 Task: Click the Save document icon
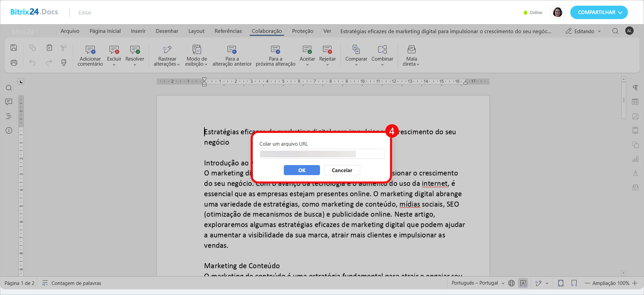14,48
